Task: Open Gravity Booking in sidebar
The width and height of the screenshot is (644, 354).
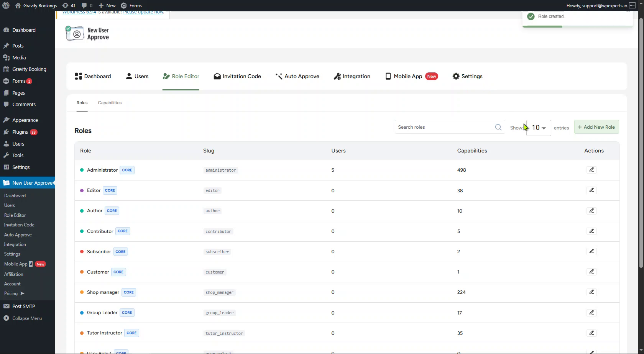Action: (x=29, y=69)
